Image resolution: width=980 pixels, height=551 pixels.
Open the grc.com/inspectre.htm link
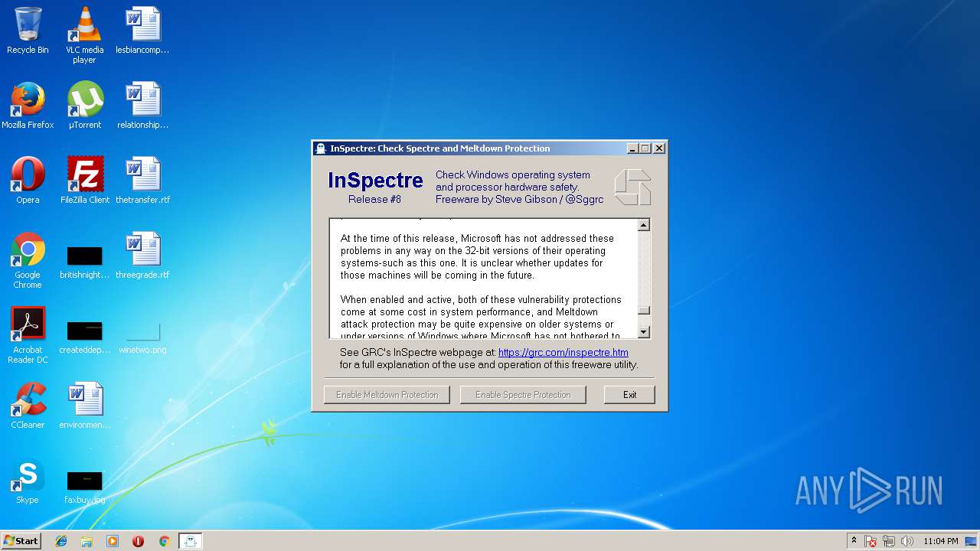(563, 353)
